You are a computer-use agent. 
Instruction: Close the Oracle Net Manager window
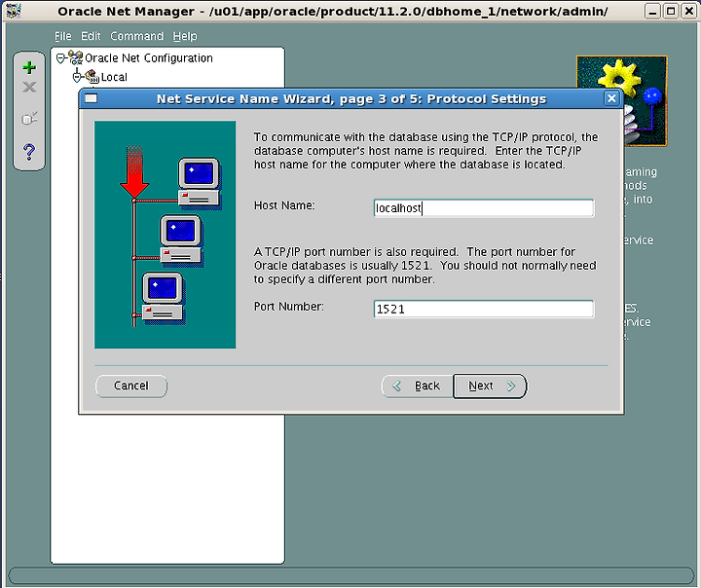click(689, 11)
